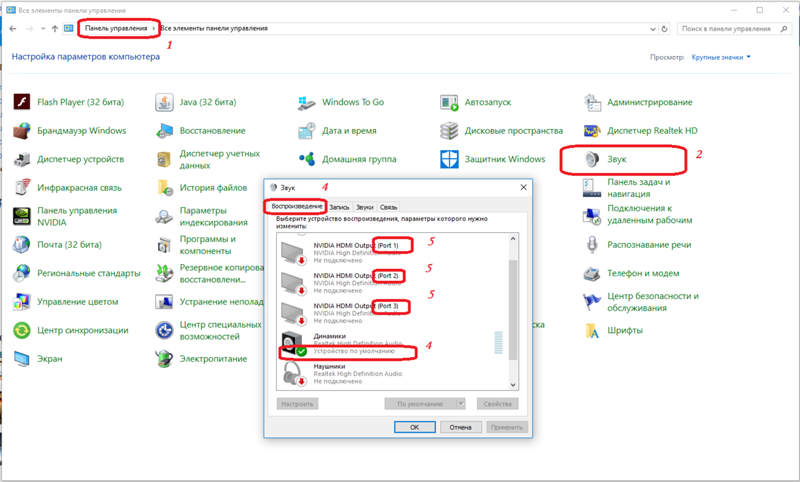This screenshot has height=482, width=800.
Task: Open Диспетчер устройств icon
Action: coord(21,159)
